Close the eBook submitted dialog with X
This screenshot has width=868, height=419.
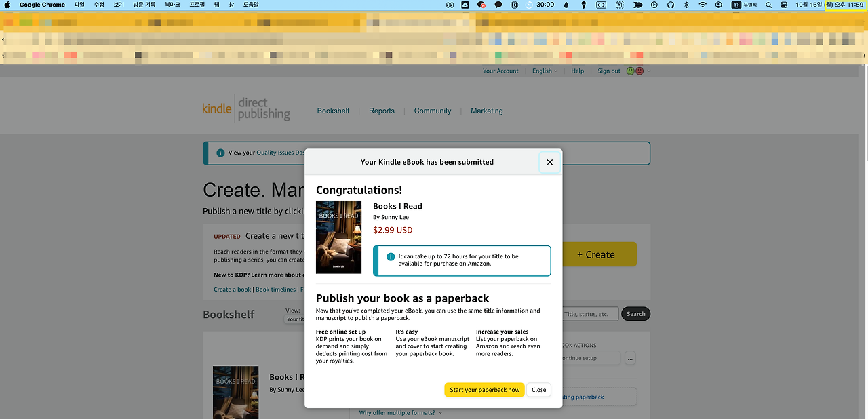549,162
